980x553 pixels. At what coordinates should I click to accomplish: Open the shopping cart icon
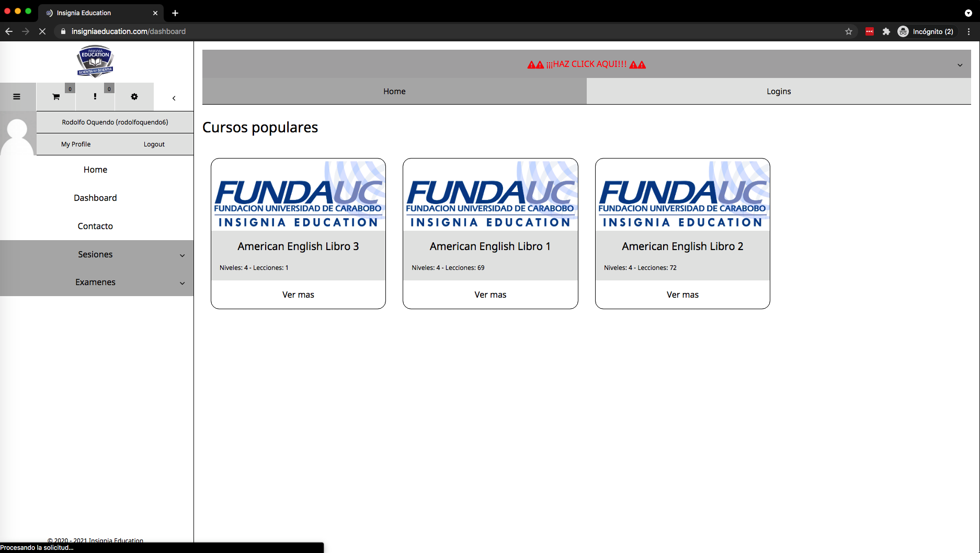[x=56, y=97]
